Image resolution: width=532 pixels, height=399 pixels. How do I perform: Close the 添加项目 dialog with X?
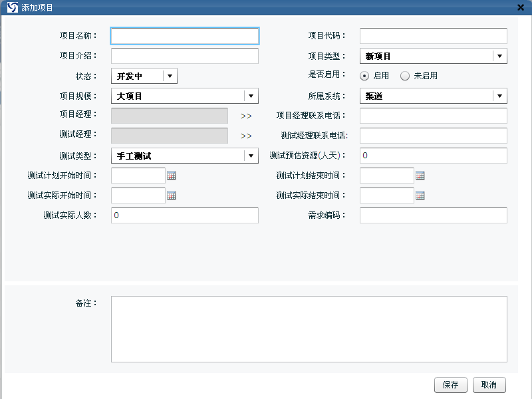pos(520,7)
